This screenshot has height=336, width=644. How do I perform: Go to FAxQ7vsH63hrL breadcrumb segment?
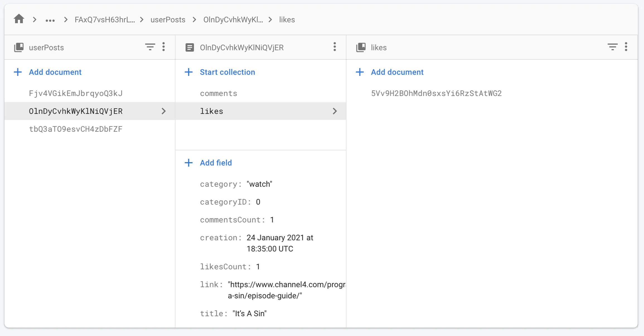105,20
